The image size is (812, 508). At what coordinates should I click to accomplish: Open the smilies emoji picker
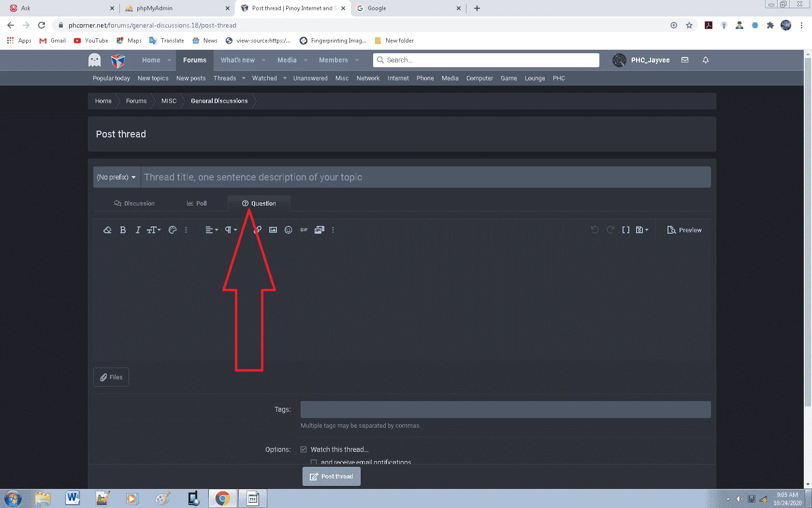click(x=289, y=230)
